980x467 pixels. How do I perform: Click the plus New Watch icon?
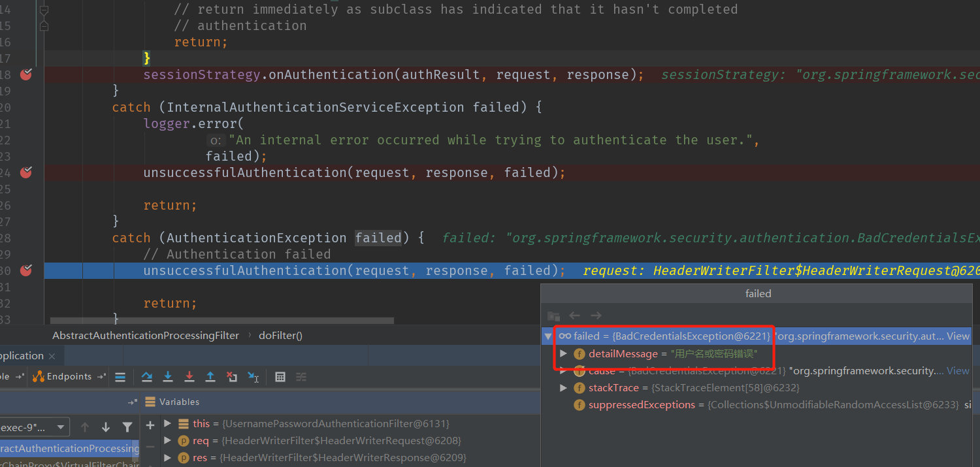coord(150,425)
